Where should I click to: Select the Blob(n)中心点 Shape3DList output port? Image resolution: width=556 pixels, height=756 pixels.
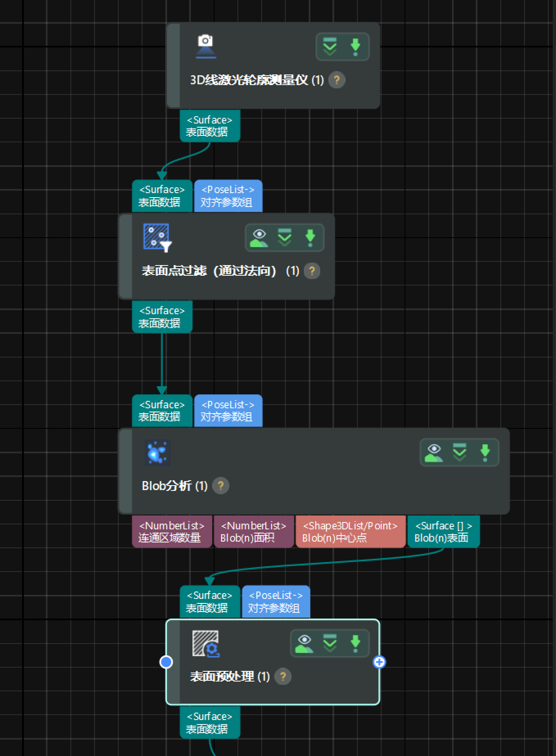click(350, 531)
